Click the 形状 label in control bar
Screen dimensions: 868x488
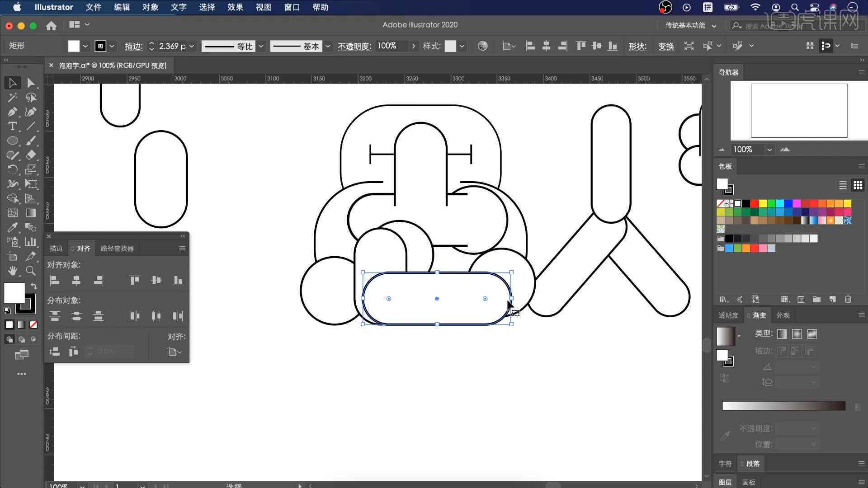[638, 46]
